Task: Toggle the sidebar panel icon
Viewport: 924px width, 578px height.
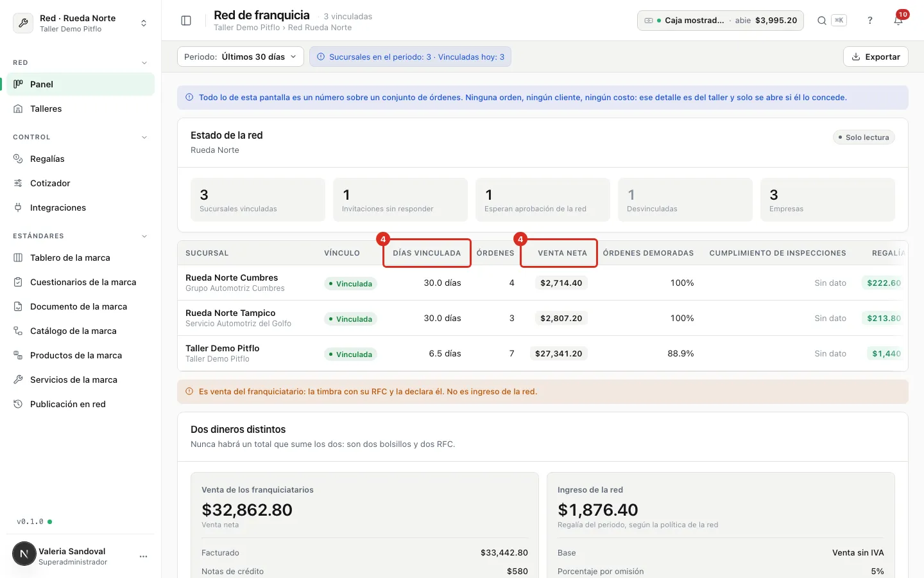Action: click(186, 21)
